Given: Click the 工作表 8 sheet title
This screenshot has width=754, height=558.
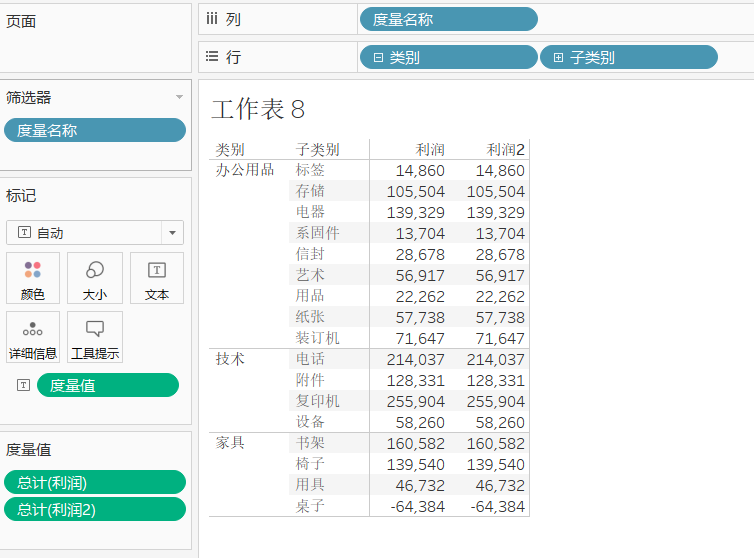Looking at the screenshot, I should (x=258, y=109).
